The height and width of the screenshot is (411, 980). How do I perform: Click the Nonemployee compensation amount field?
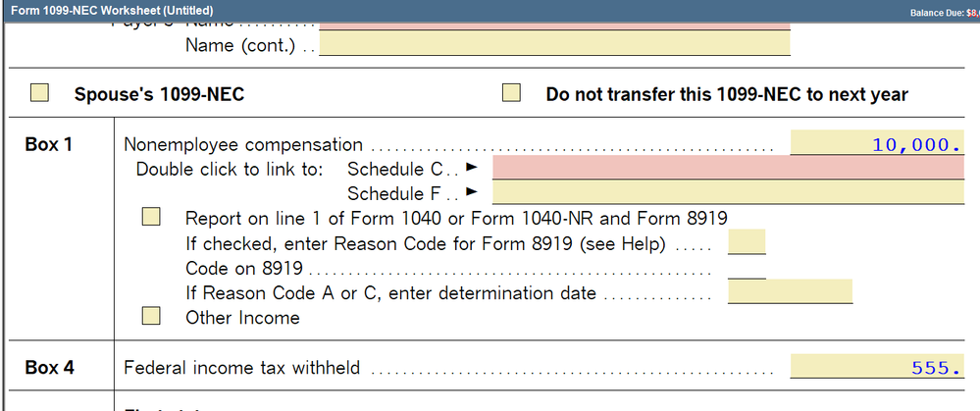[877, 144]
